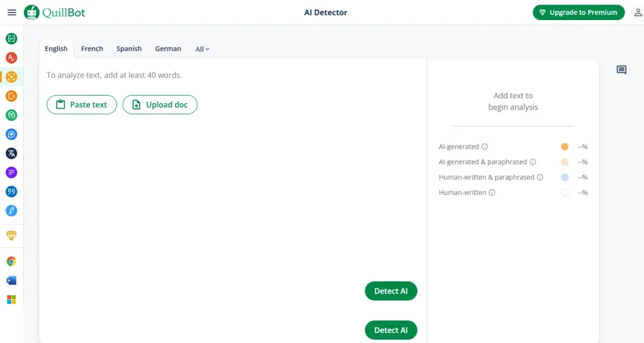Open QuillBot for Chrome extension icon

click(x=11, y=261)
